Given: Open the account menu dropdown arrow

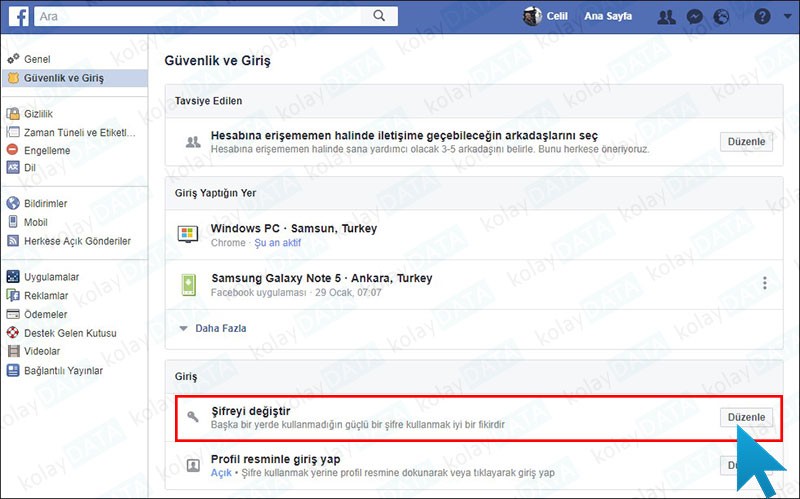Looking at the screenshot, I should click(x=787, y=16).
